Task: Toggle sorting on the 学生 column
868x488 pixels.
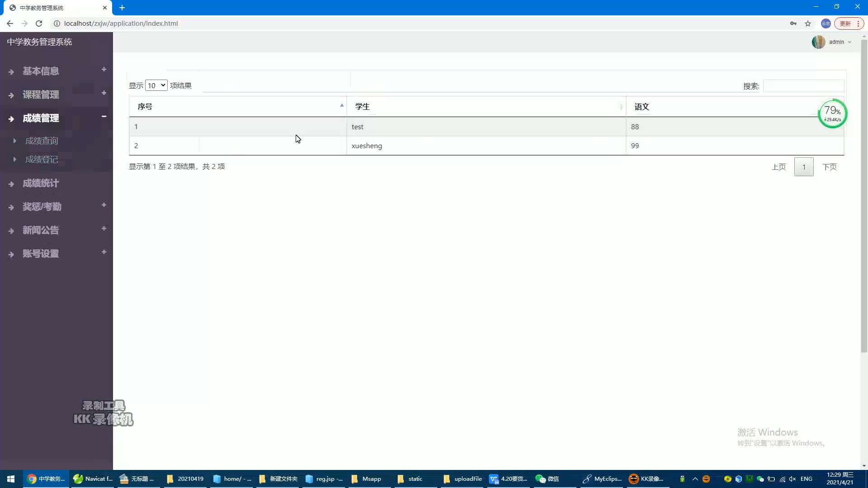Action: [x=363, y=106]
